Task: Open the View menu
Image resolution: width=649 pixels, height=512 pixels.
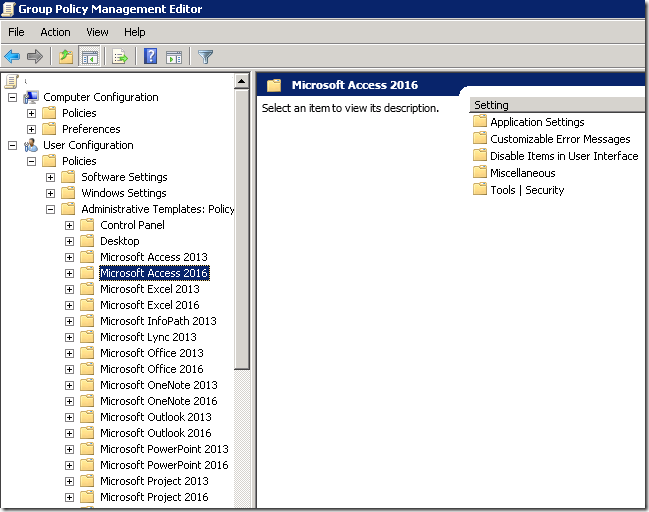Action: pyautogui.click(x=97, y=32)
